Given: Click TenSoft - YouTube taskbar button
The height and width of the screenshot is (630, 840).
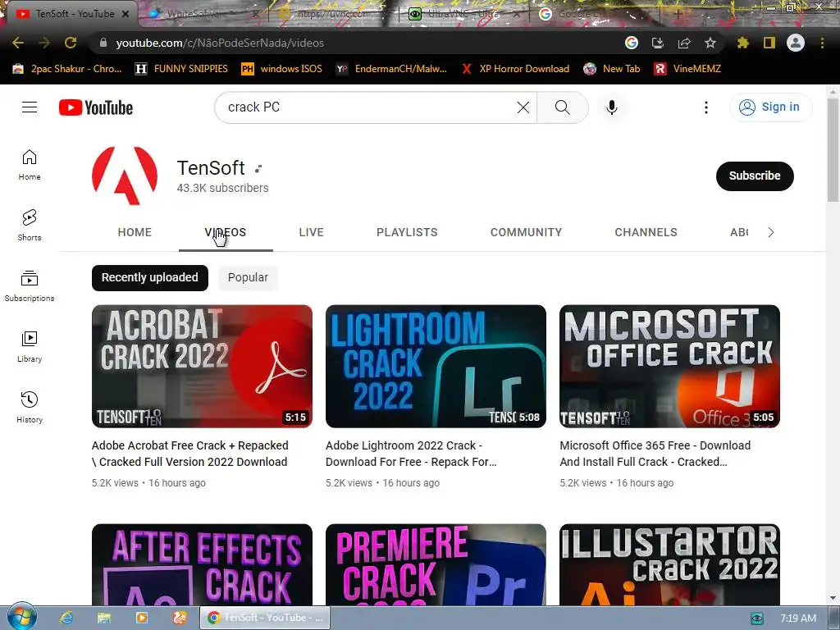Looking at the screenshot, I should 265,618.
